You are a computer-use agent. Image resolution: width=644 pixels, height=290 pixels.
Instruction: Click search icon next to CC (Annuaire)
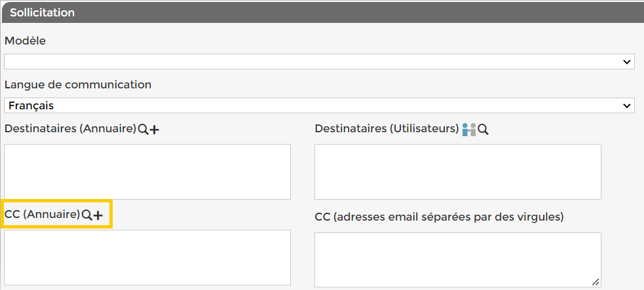(86, 215)
